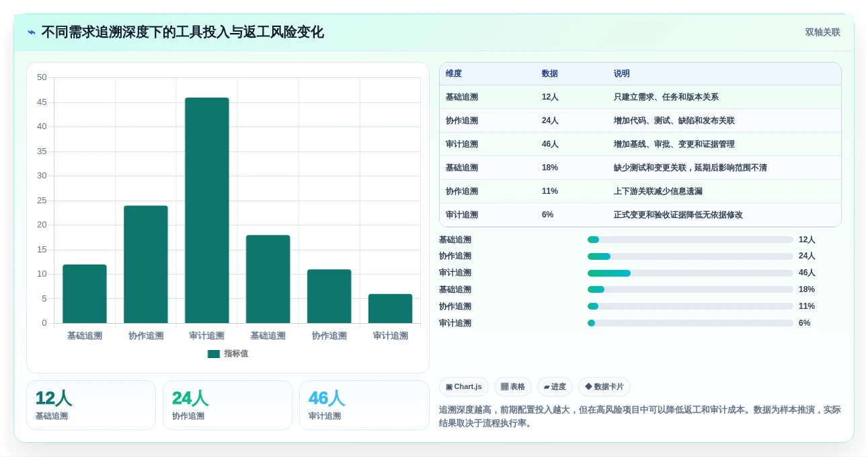Viewport: 868px width, 457px height.
Task: Click the 协作追溯 label beside the 24人 progress bar
Action: click(455, 256)
